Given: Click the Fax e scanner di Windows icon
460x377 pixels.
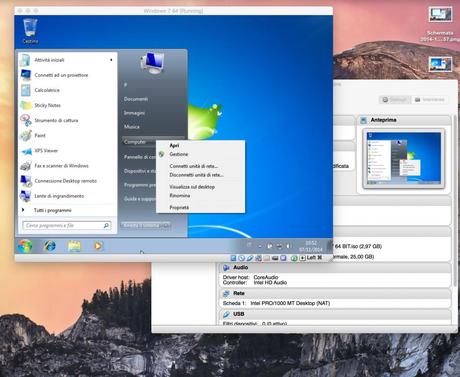Looking at the screenshot, I should pyautogui.click(x=26, y=166).
